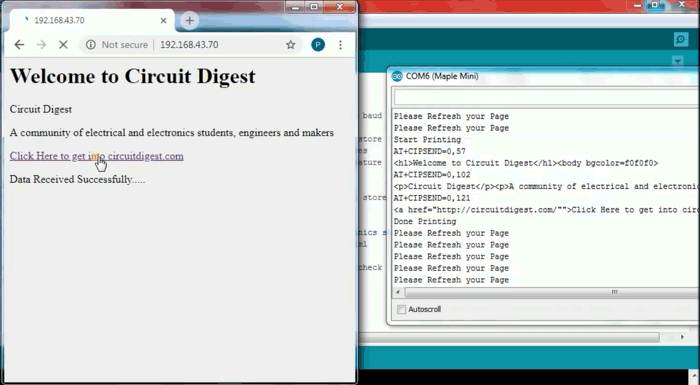
Task: Click the Not secure info icon
Action: 91,45
